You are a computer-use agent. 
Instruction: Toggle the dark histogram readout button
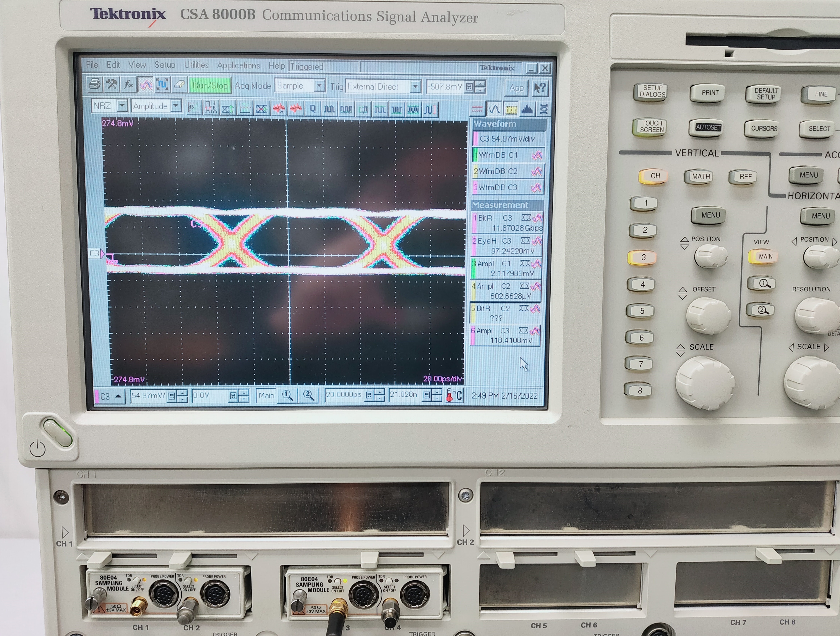click(528, 109)
